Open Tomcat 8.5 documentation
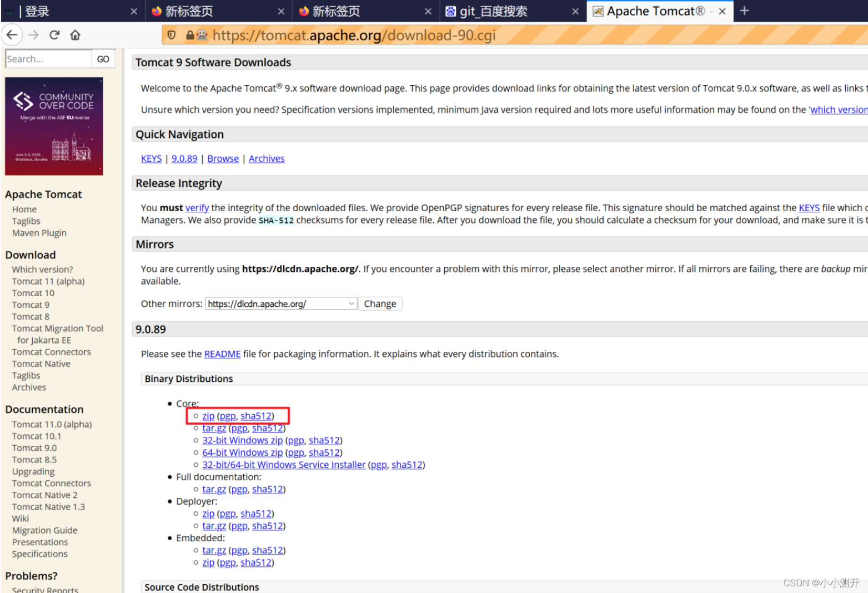Image resolution: width=868 pixels, height=593 pixels. pyautogui.click(x=34, y=460)
